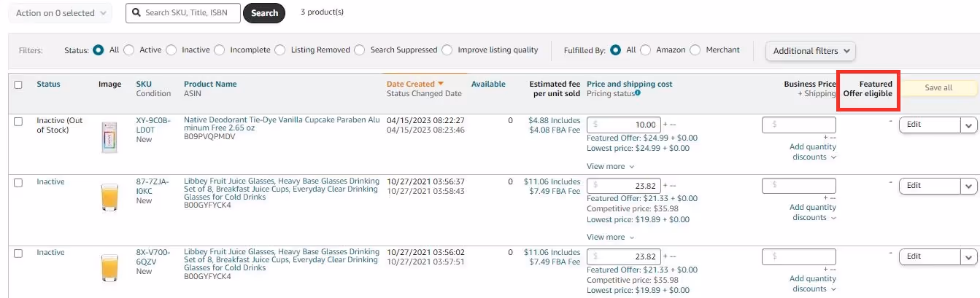The height and width of the screenshot is (298, 980).
Task: Check the Native Deodorant row checkbox
Action: tap(18, 122)
